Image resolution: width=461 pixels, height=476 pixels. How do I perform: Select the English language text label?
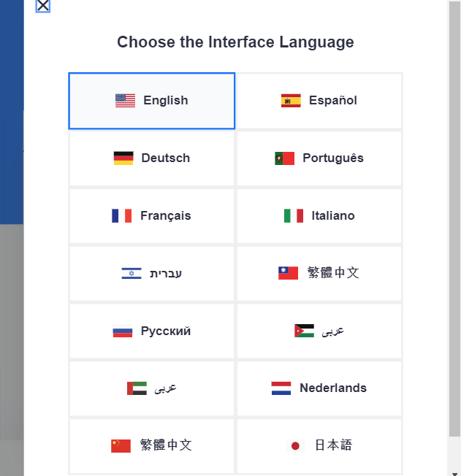coord(166,101)
